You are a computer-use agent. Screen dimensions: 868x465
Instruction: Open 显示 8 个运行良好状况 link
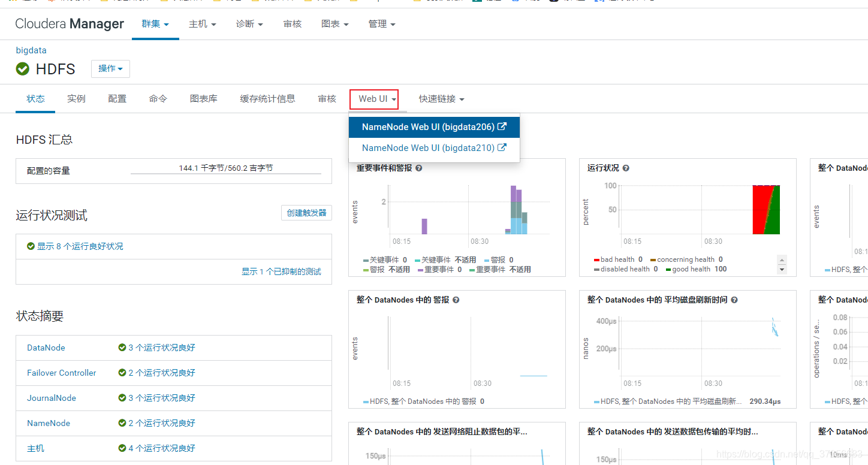[x=80, y=246]
